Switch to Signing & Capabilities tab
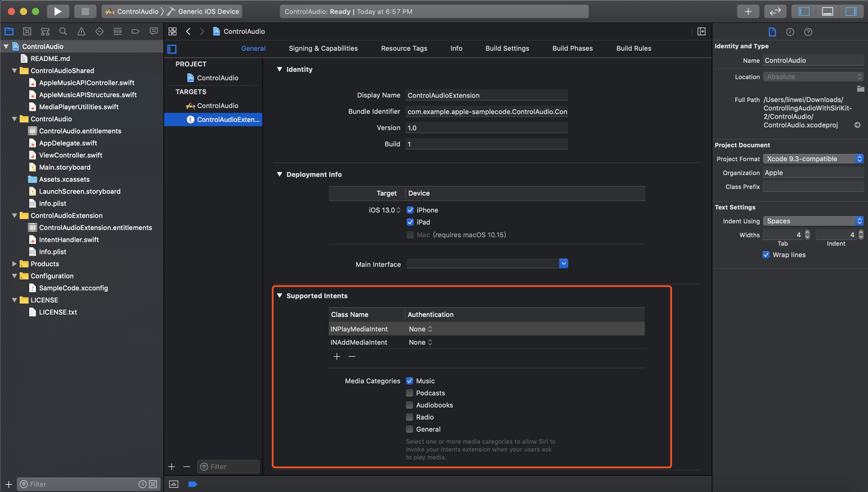Screen dimensions: 868x492 (323, 49)
